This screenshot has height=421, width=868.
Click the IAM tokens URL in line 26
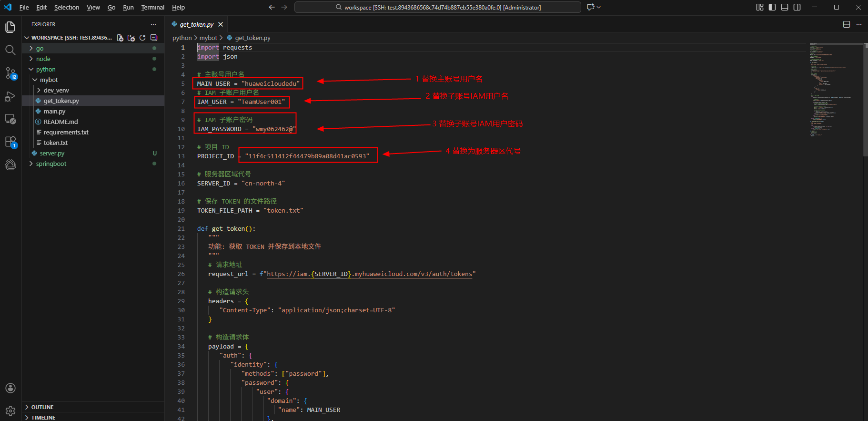369,274
